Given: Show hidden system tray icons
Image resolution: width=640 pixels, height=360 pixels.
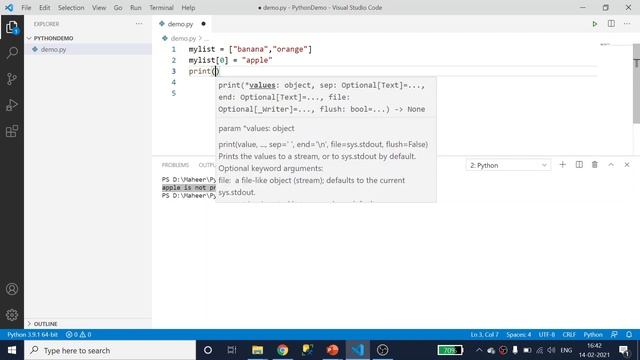Looking at the screenshot, I should (479, 350).
